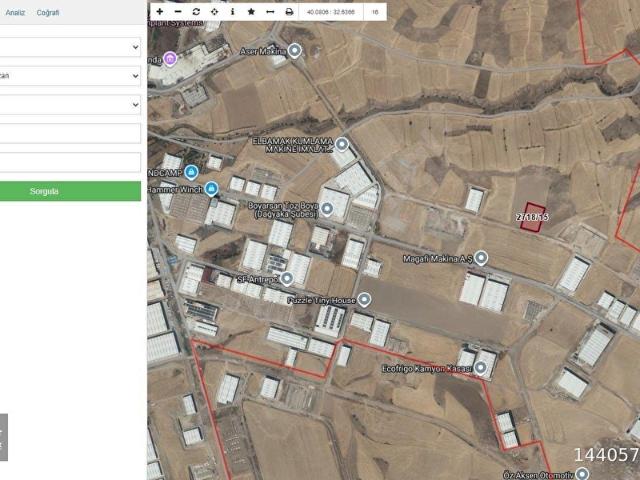Open the third dropdown in query panel
This screenshot has height=480, width=640.
pos(70,105)
